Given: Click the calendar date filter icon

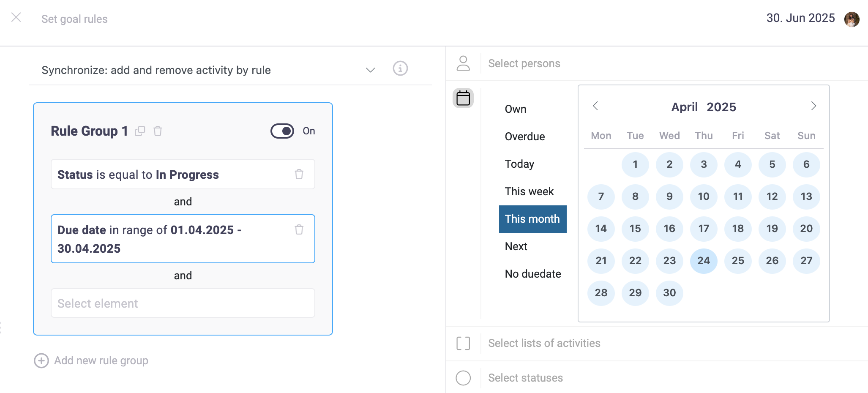Looking at the screenshot, I should [463, 98].
